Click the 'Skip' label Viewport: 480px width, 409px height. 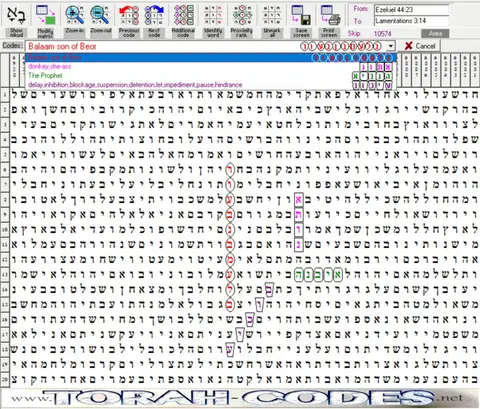click(354, 33)
